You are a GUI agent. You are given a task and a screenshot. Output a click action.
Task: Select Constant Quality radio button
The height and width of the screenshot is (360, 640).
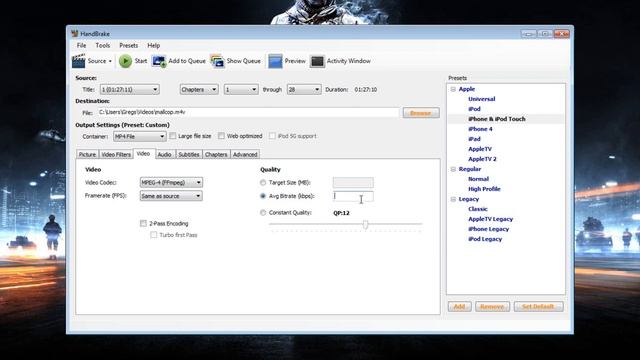coord(263,213)
